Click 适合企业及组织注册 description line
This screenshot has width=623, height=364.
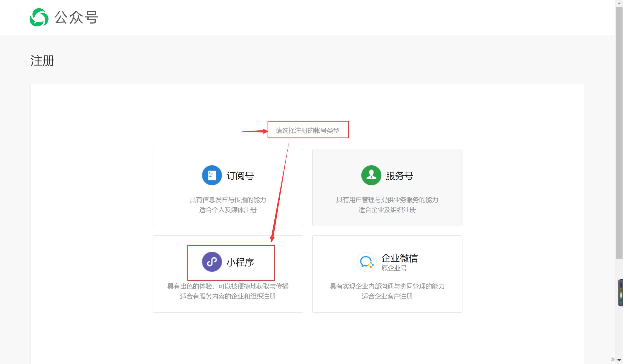387,210
